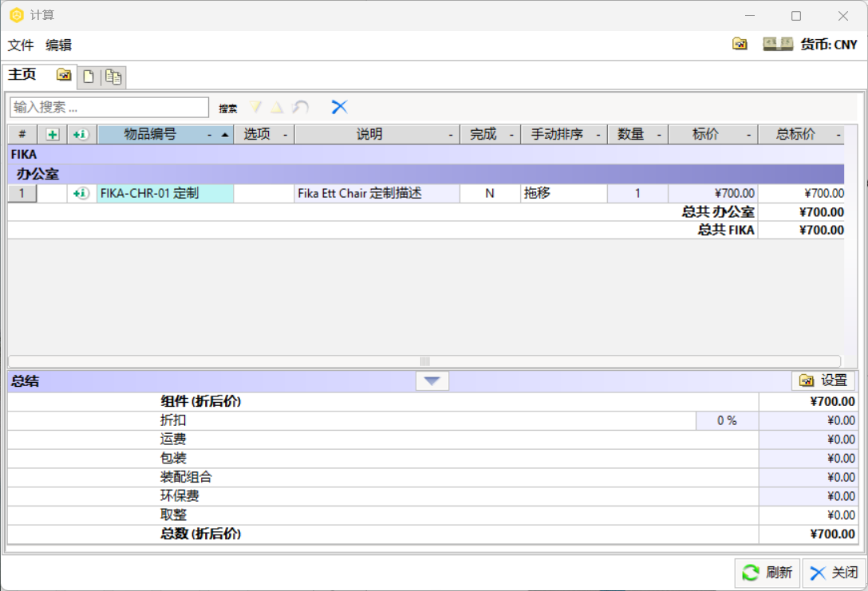Open the 手动排序 column header dropdown

pos(598,135)
